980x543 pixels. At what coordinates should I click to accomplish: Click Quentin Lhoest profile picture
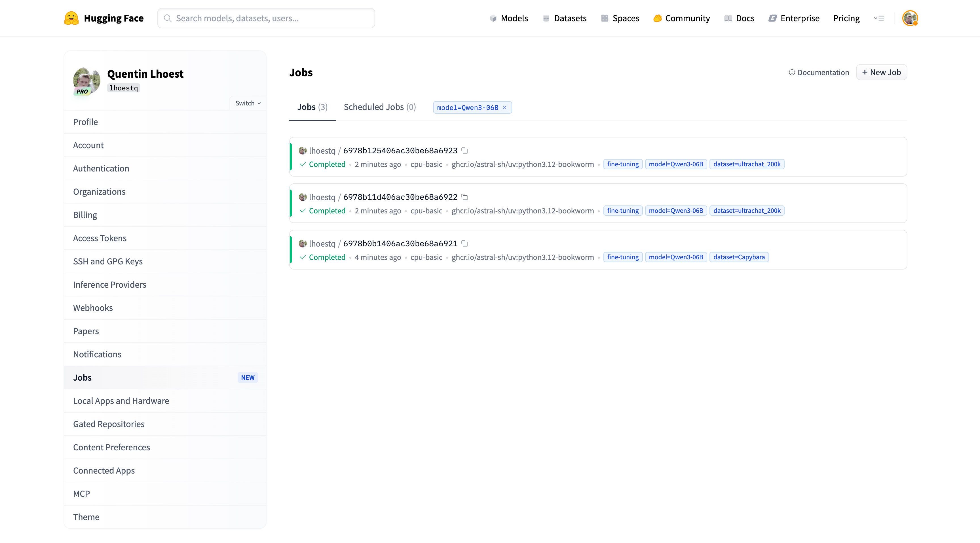point(86,80)
